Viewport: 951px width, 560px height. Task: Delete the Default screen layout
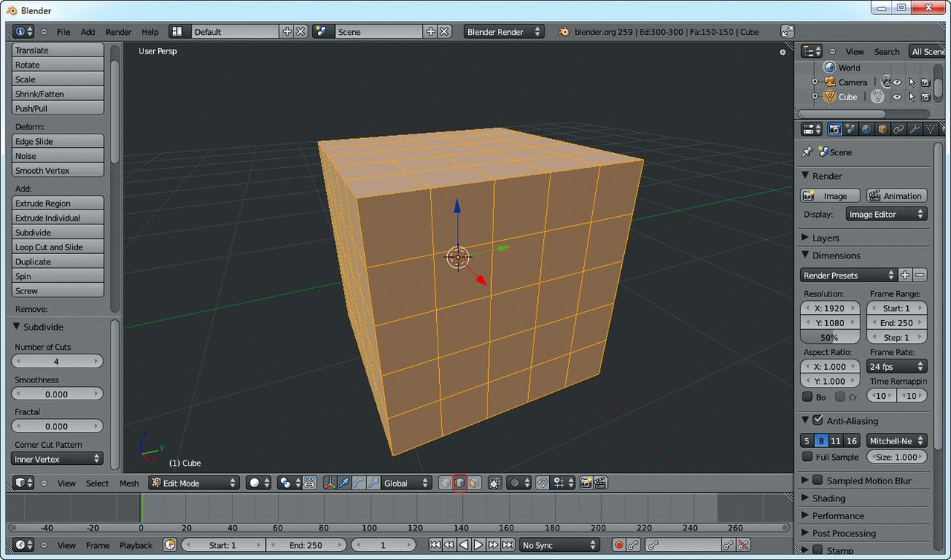[301, 32]
